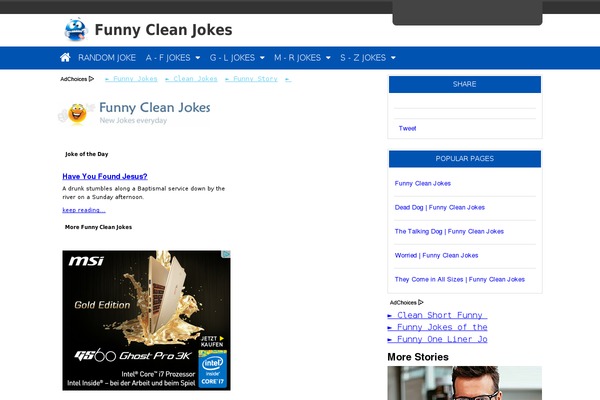Click the JETZT KAUFEN button in ad
This screenshot has width=600, height=400.
[x=212, y=341]
